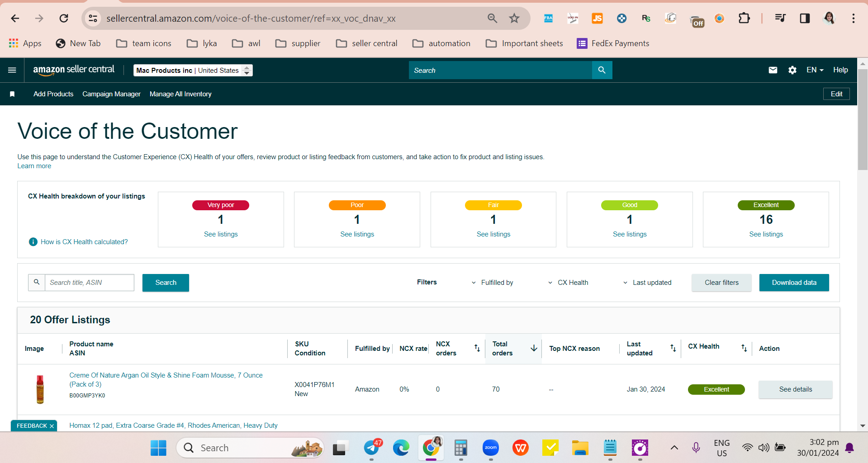The height and width of the screenshot is (463, 868).
Task: Open the FedEx Payments bookmark
Action: (613, 43)
